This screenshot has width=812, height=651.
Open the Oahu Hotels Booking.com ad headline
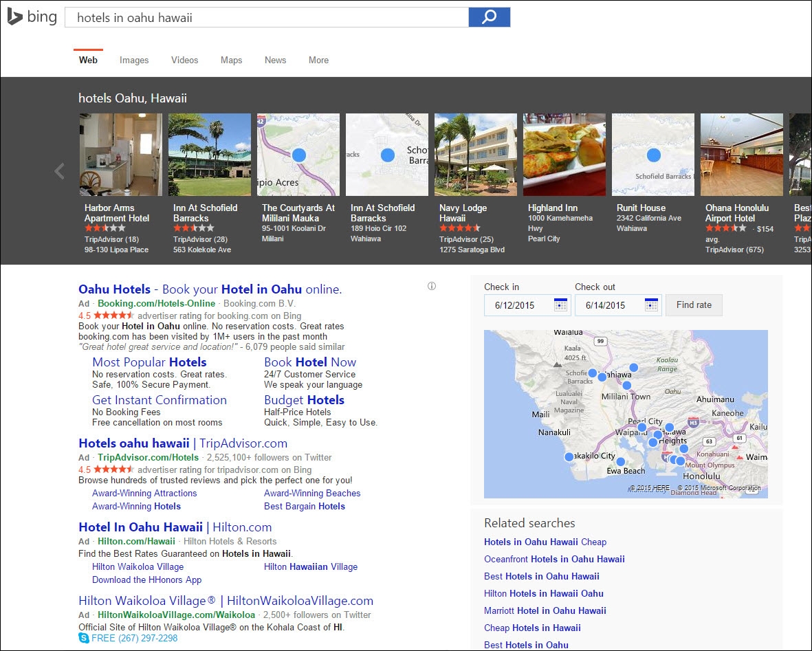(210, 289)
